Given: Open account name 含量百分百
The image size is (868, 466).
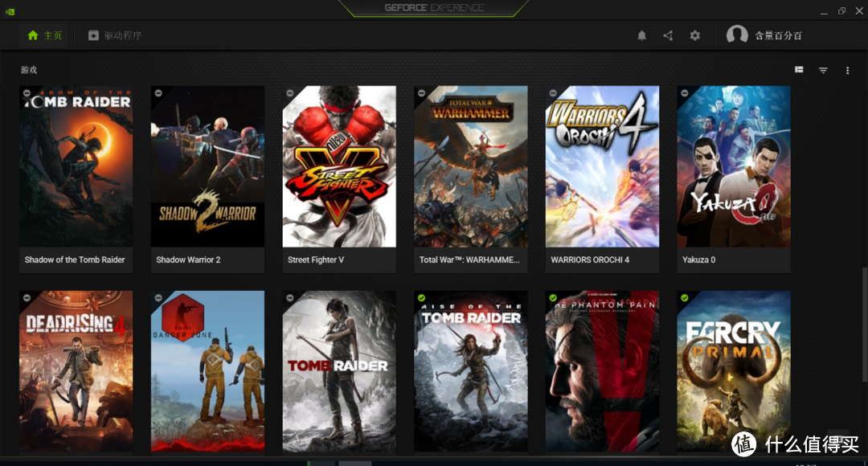Looking at the screenshot, I should click(x=778, y=35).
